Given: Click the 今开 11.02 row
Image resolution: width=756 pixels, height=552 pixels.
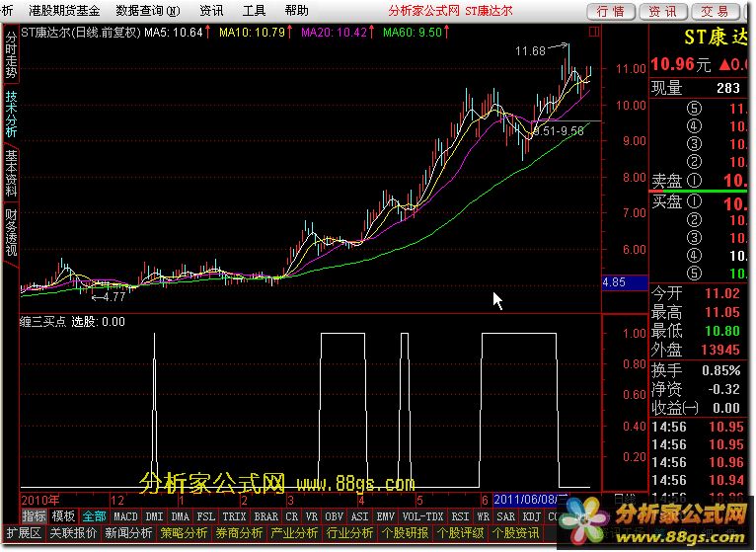Looking at the screenshot, I should coord(696,293).
